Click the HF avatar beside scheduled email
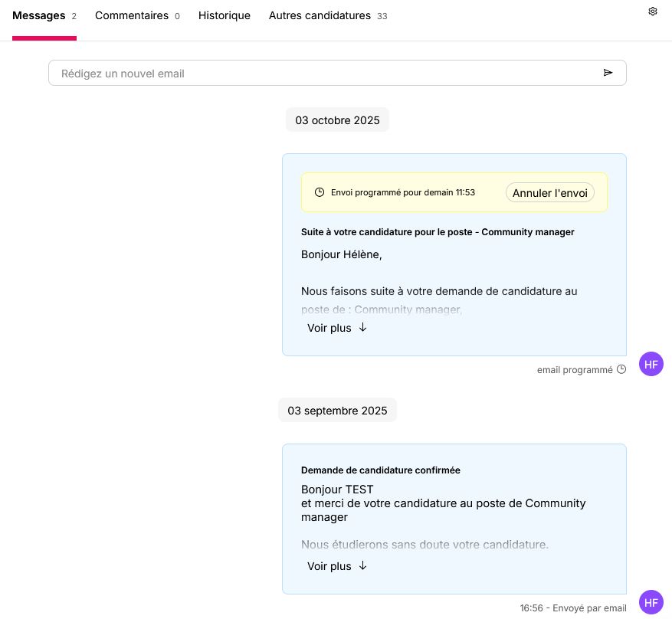 pyautogui.click(x=651, y=364)
